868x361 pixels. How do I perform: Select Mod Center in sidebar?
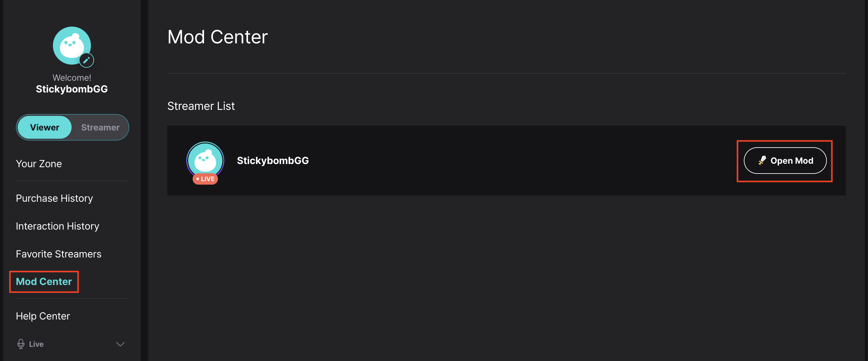44,282
